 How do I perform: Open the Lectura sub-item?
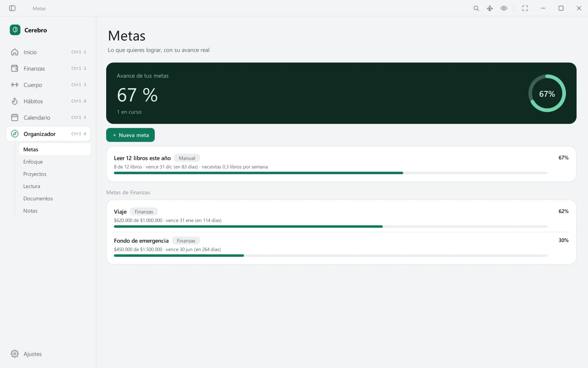tap(55, 186)
